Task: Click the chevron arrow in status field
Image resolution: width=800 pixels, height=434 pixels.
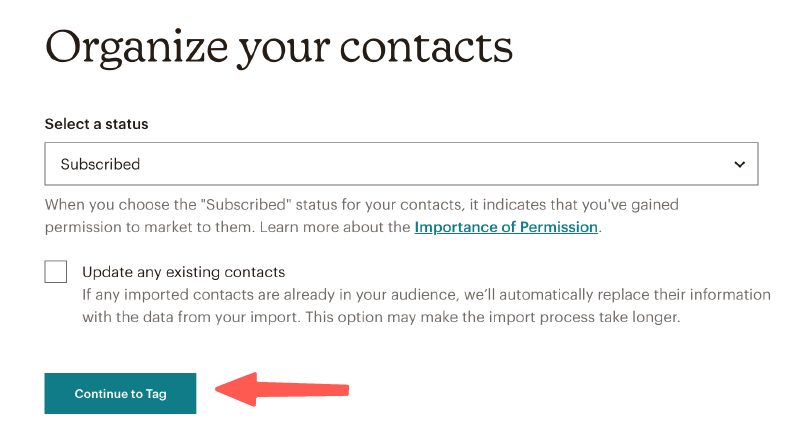Action: tap(739, 164)
